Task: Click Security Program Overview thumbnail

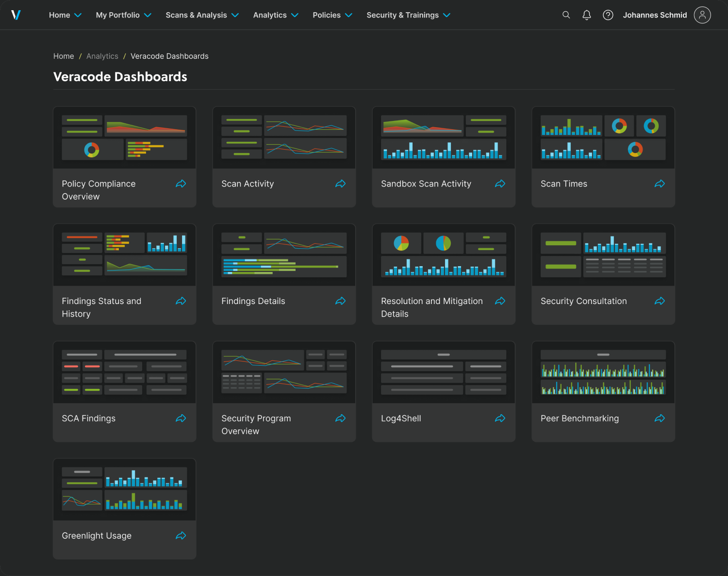Action: pyautogui.click(x=284, y=373)
